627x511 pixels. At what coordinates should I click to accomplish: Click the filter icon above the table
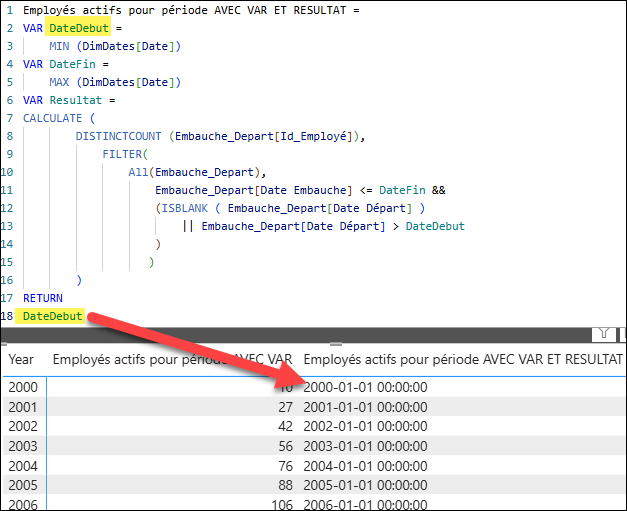[604, 335]
